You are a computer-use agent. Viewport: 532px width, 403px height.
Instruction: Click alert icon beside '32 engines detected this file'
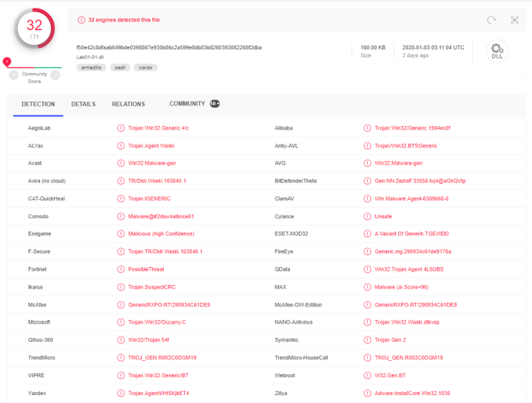click(82, 20)
